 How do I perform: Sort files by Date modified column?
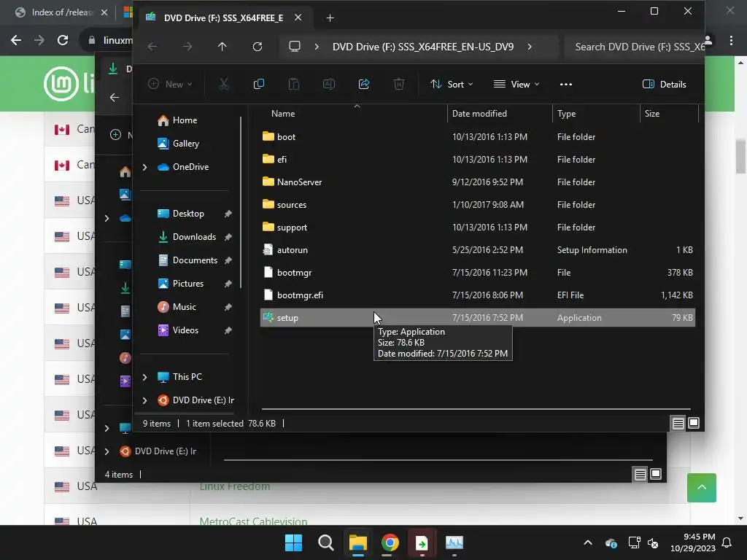tap(479, 113)
